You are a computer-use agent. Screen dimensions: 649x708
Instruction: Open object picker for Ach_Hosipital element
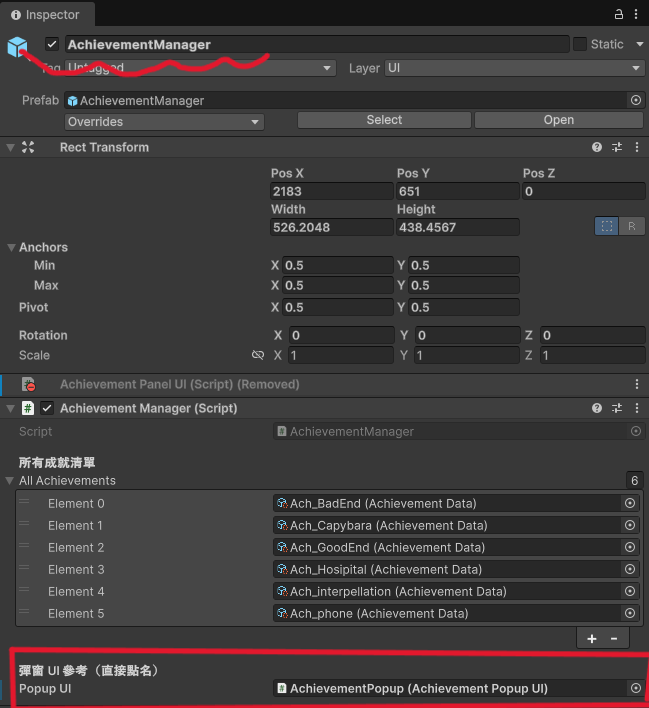pos(630,569)
